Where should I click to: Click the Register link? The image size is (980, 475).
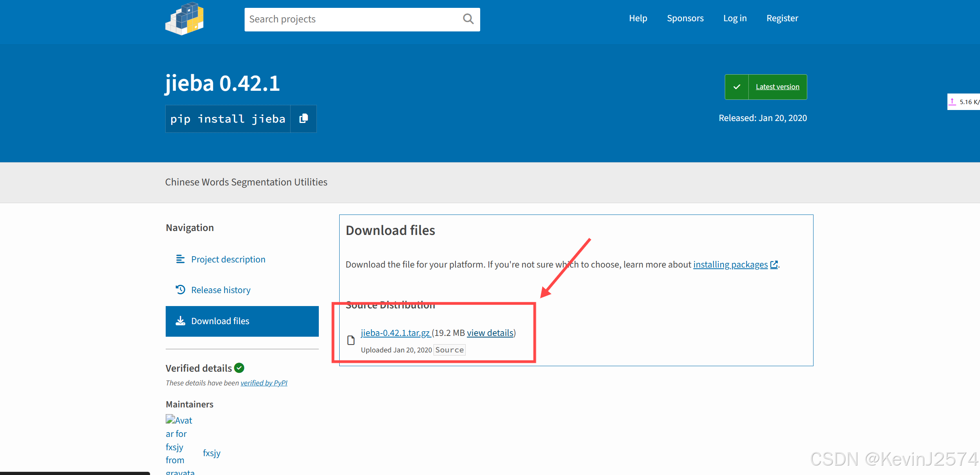782,18
